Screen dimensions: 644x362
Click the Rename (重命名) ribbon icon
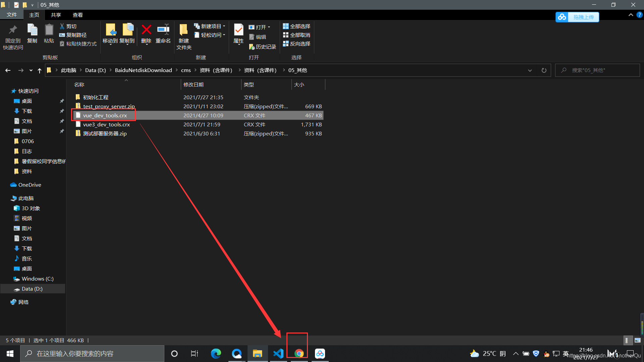pos(163,30)
